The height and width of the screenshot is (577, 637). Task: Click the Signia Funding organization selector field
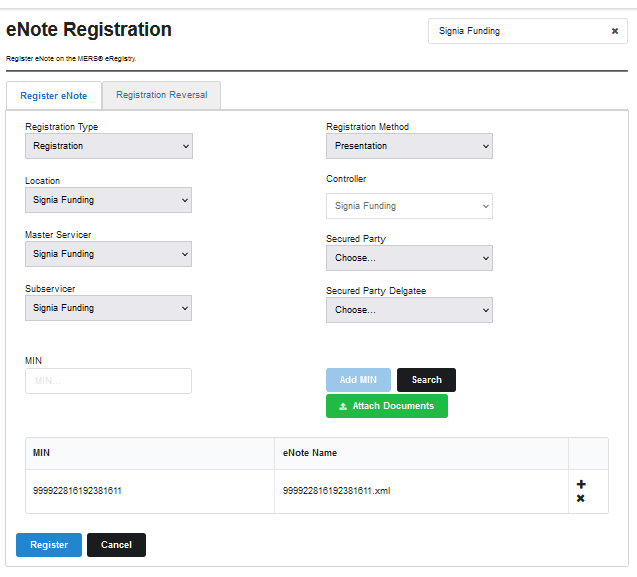[x=528, y=31]
